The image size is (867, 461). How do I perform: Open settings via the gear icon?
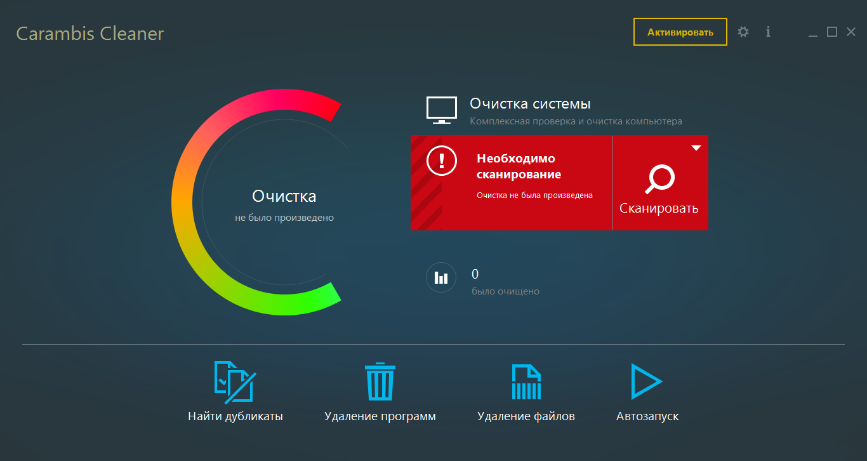[743, 32]
